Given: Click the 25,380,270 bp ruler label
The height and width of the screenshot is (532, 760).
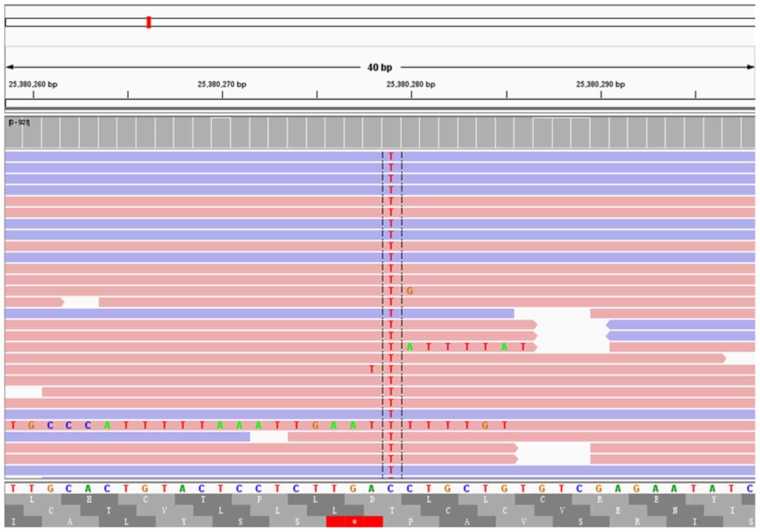Looking at the screenshot, I should [222, 84].
